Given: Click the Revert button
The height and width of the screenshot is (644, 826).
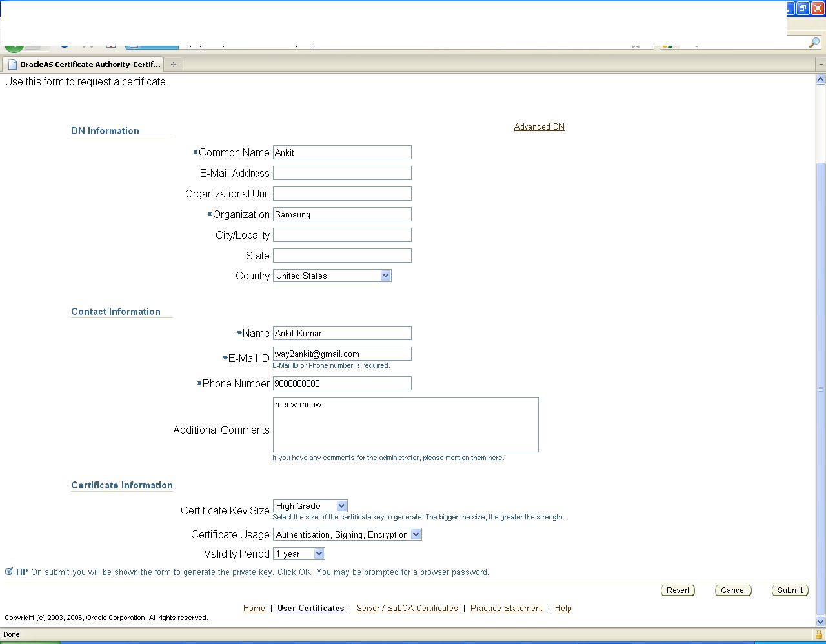Looking at the screenshot, I should tap(678, 590).
